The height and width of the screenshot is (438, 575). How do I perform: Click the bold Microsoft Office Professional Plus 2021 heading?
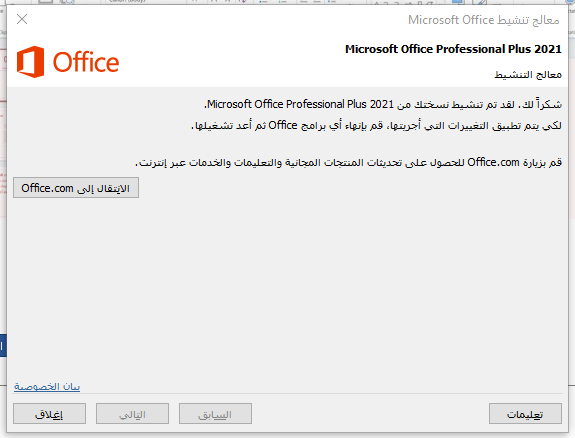[x=453, y=49]
